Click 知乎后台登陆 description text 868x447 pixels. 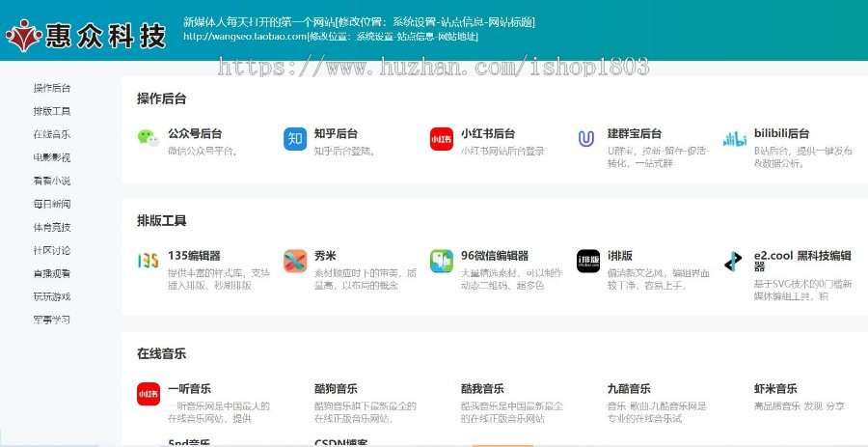pyautogui.click(x=345, y=152)
